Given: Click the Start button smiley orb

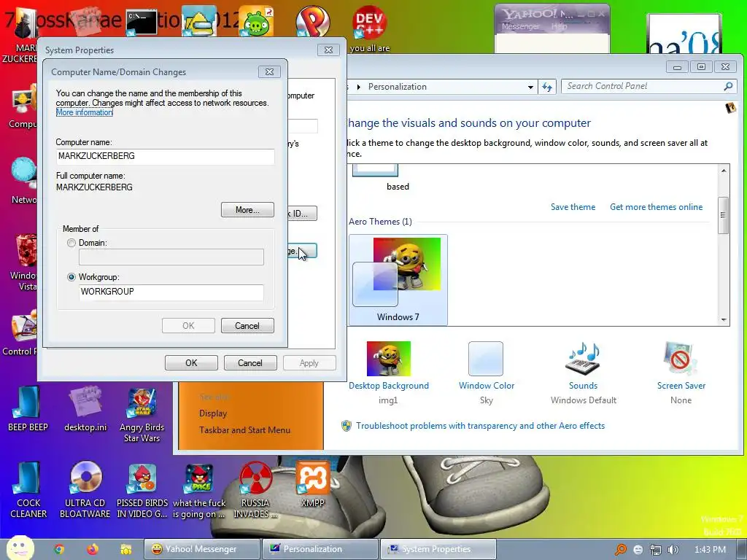Looking at the screenshot, I should click(20, 548).
